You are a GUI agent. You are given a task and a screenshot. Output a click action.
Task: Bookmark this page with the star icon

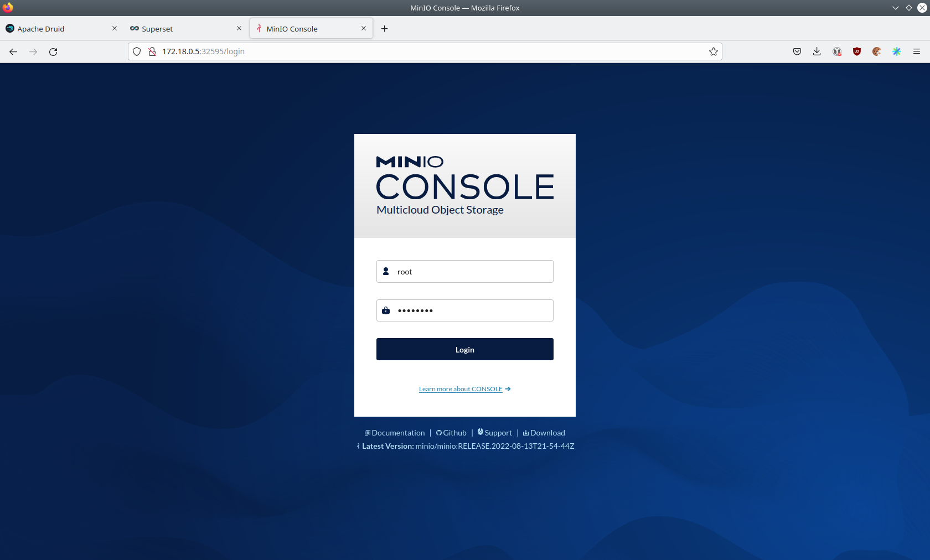click(714, 51)
